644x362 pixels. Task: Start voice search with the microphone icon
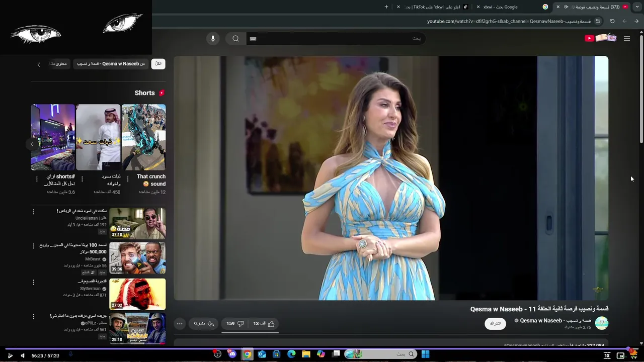click(213, 38)
